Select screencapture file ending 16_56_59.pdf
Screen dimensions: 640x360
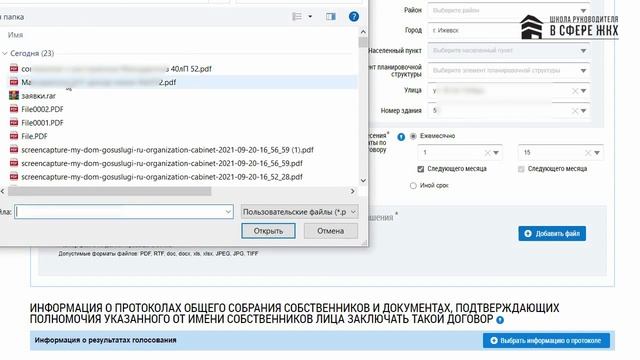(x=162, y=163)
